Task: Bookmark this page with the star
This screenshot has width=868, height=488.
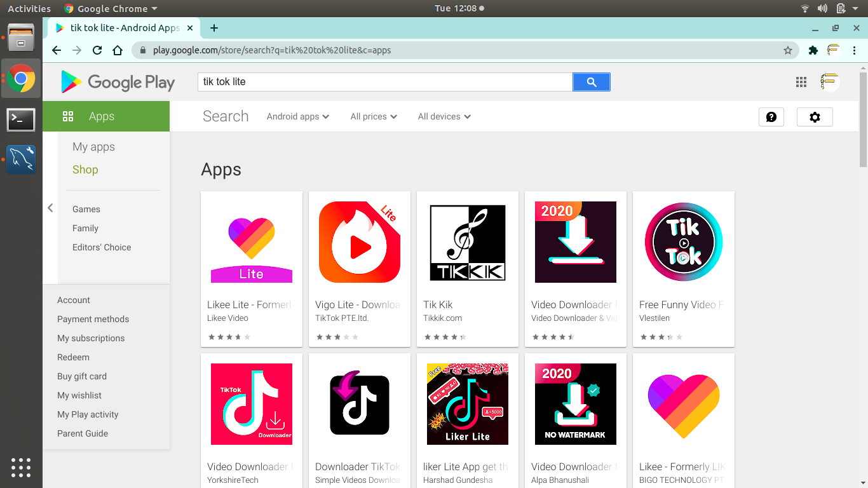Action: [x=788, y=50]
